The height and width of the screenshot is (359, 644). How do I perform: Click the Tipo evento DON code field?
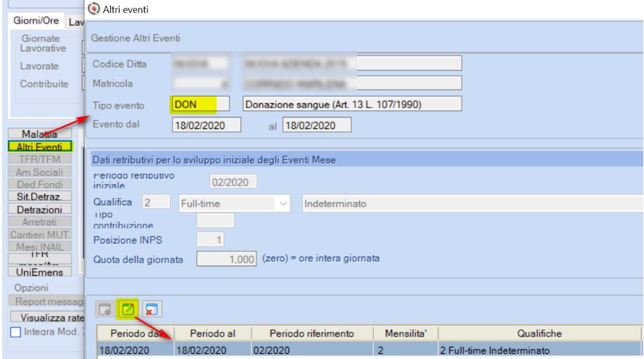pyautogui.click(x=200, y=104)
